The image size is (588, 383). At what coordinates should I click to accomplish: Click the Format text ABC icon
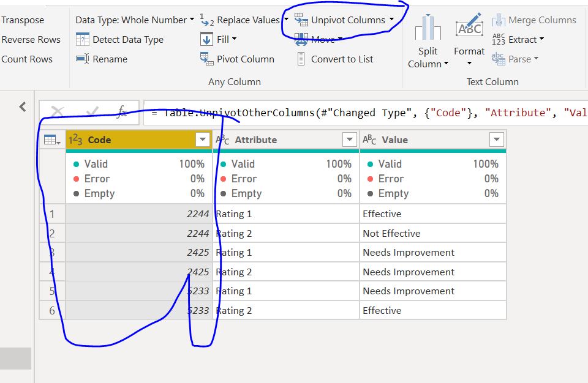click(469, 26)
